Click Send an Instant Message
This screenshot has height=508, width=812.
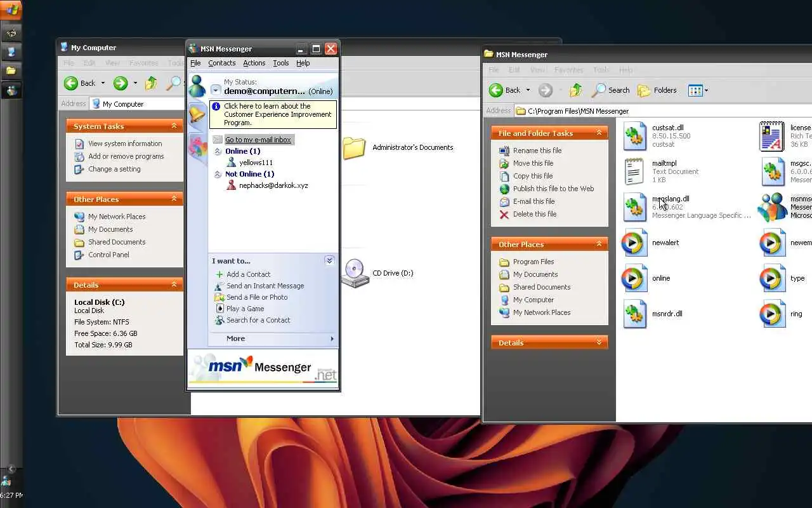click(265, 286)
